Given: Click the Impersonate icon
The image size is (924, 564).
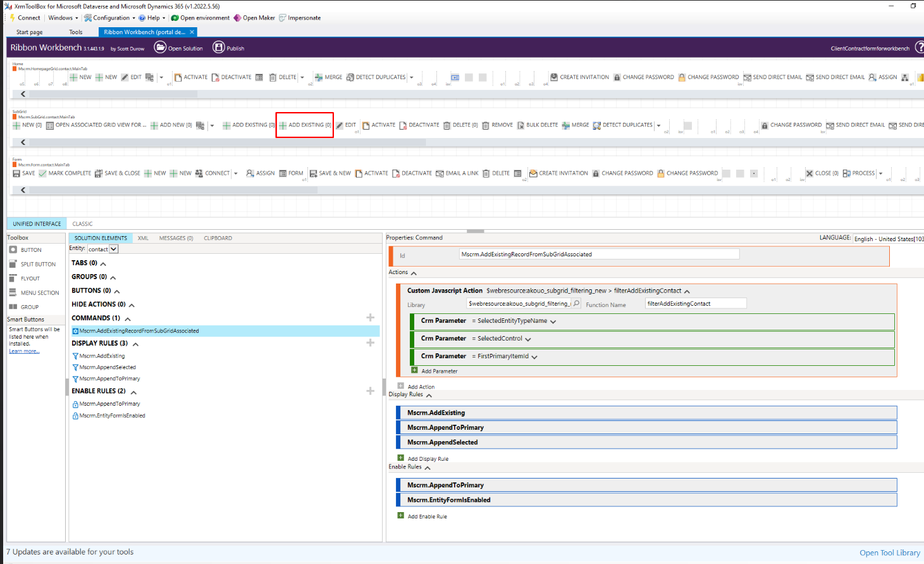Looking at the screenshot, I should click(281, 18).
